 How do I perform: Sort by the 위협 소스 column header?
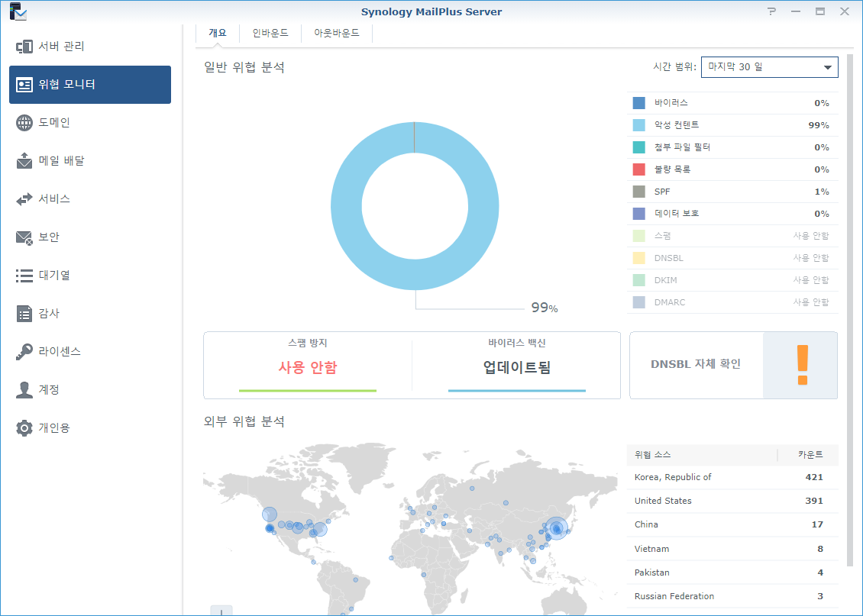click(702, 455)
